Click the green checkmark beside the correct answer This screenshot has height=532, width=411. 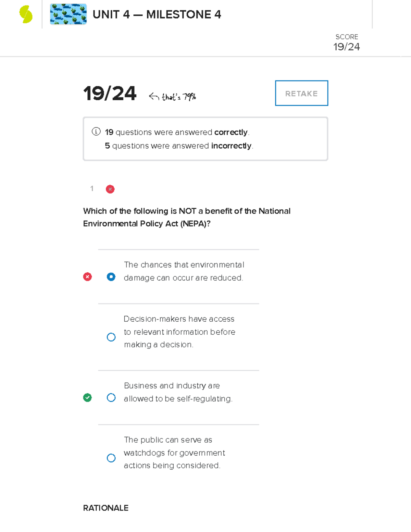(x=88, y=397)
